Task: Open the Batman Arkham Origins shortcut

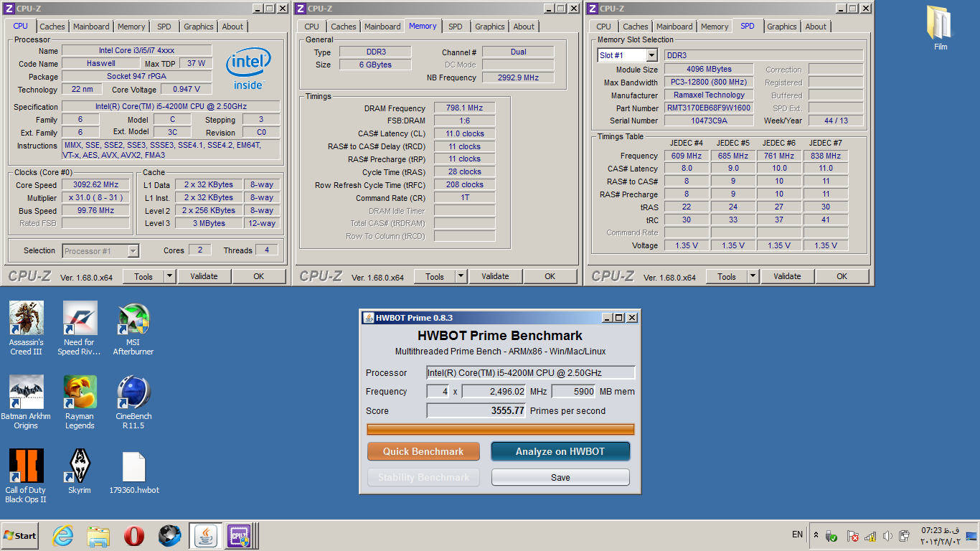Action: click(x=26, y=402)
